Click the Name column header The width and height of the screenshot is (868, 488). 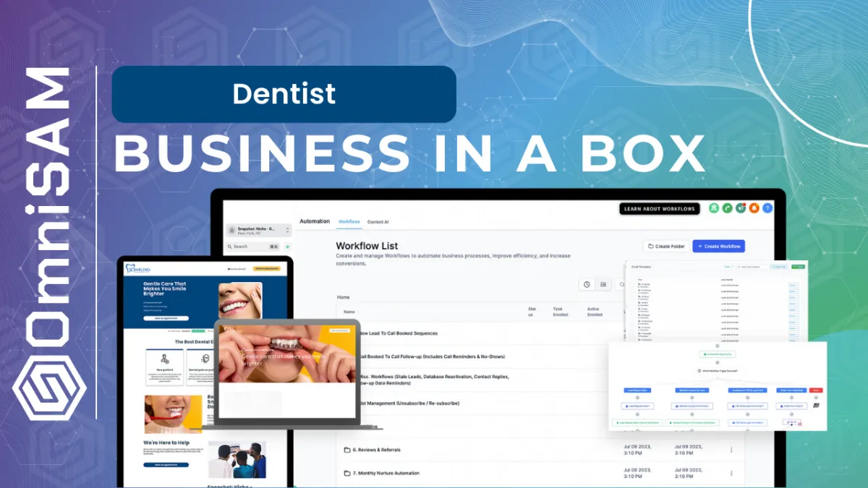(x=349, y=311)
